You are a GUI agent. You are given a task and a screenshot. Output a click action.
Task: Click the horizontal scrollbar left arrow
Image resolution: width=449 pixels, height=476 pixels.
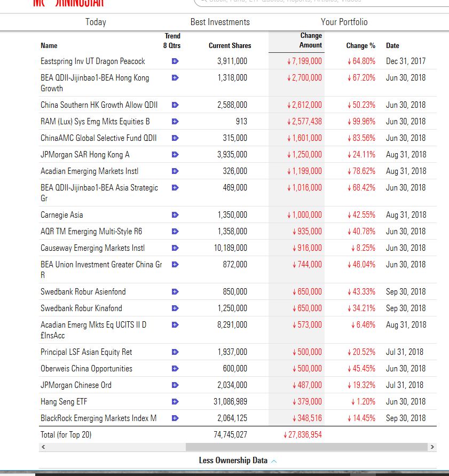[x=44, y=447]
